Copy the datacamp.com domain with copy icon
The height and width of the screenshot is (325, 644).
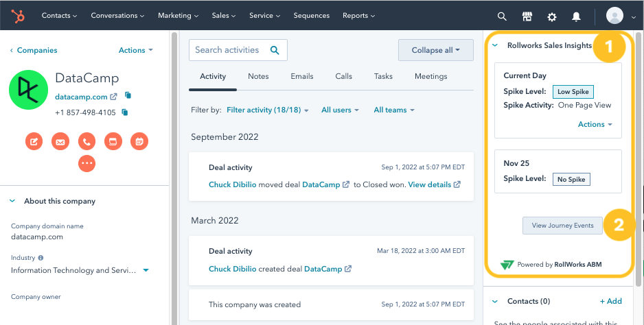coord(128,97)
